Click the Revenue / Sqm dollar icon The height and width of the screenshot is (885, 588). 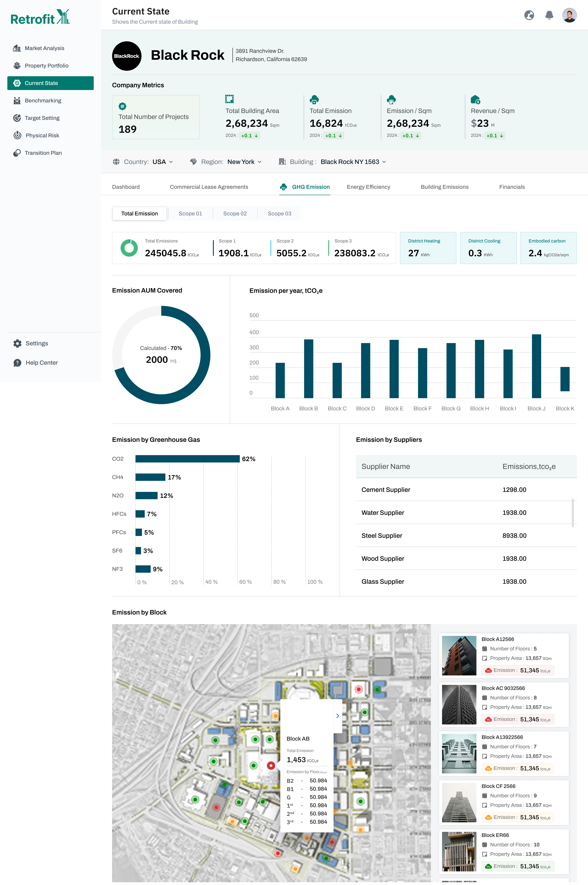click(x=475, y=100)
